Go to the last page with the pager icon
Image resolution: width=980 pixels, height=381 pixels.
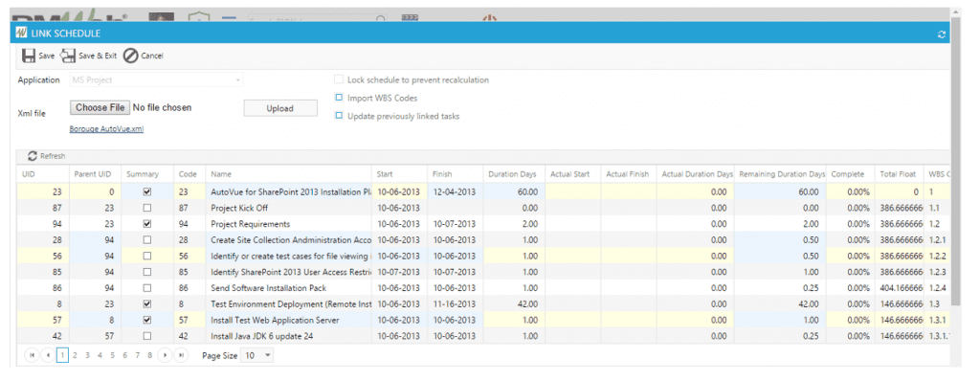[x=181, y=355]
